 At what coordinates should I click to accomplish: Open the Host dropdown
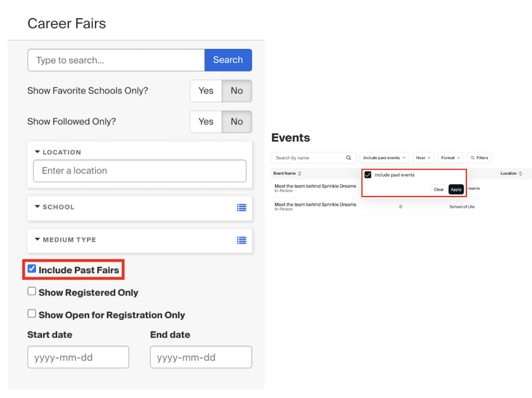423,157
